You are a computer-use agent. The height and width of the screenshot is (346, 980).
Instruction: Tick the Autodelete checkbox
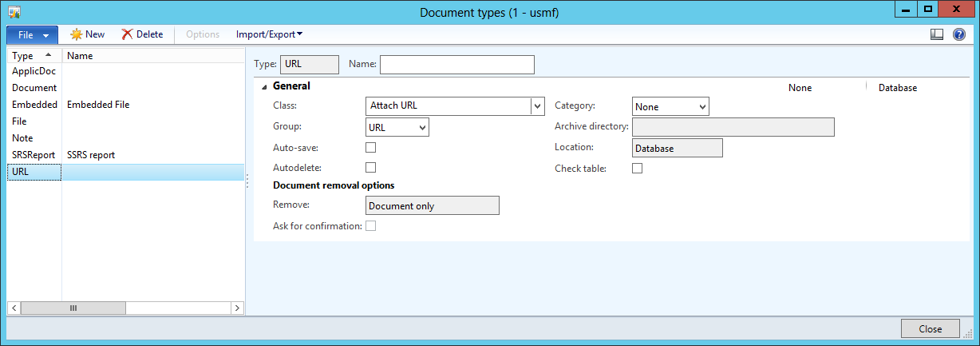[x=370, y=168]
